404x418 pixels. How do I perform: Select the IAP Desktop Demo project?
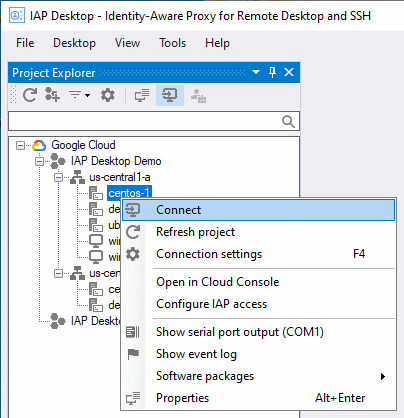116,161
